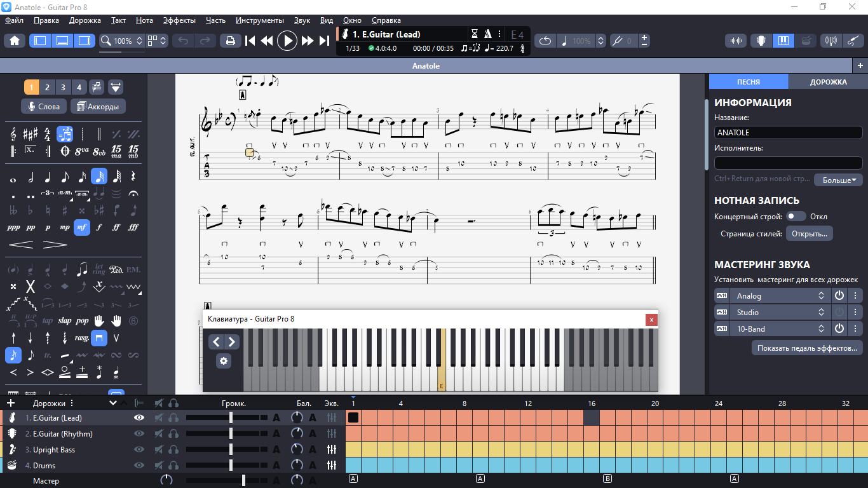Screen dimensions: 868x488
Task: Adjust the Upright Bass volume slider
Action: coord(226,449)
